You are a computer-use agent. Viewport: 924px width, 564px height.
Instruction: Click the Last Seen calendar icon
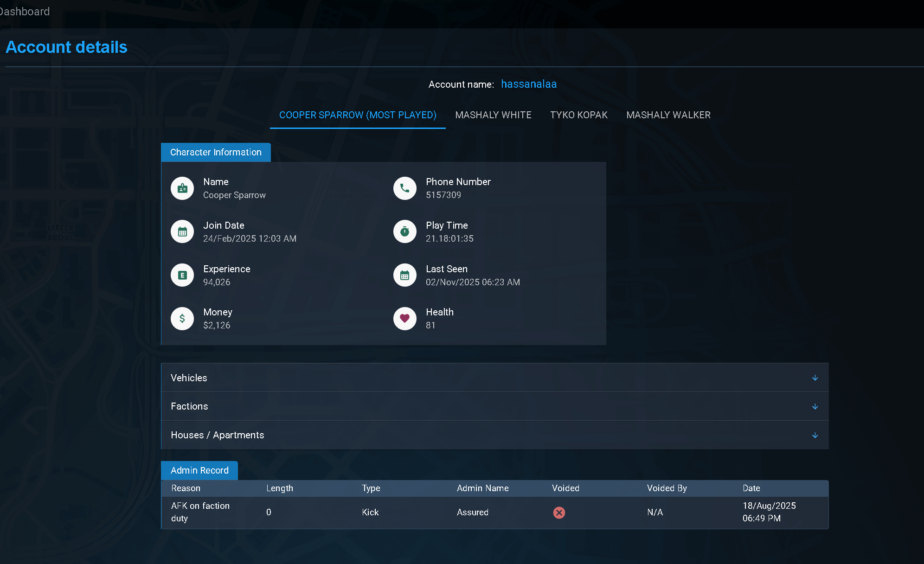pyautogui.click(x=405, y=276)
